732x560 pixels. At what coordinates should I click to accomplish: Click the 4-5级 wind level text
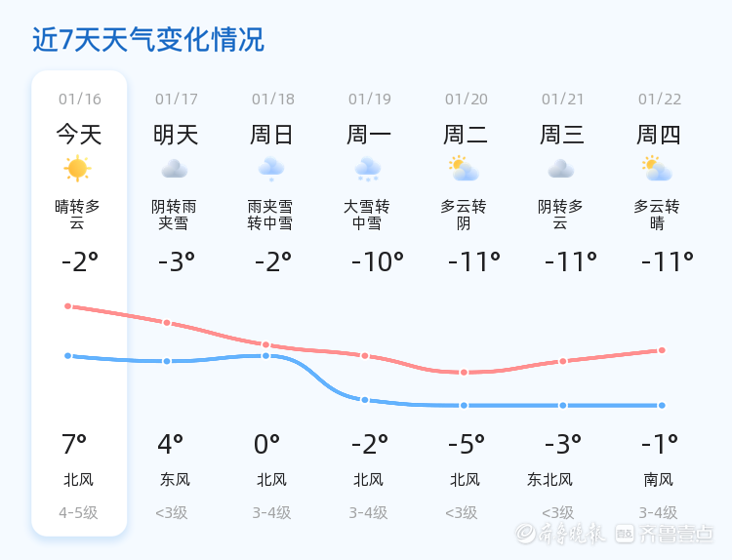[x=78, y=512]
